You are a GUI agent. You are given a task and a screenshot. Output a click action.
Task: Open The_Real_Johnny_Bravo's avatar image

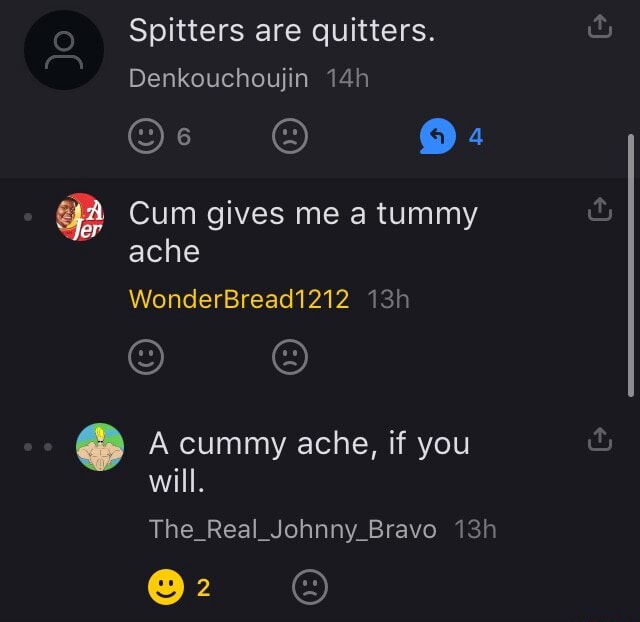coord(100,446)
